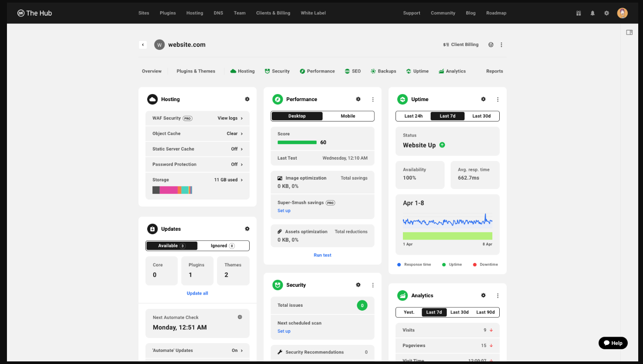Click the Hosting card cloud icon
The image size is (643, 364).
pyautogui.click(x=152, y=99)
